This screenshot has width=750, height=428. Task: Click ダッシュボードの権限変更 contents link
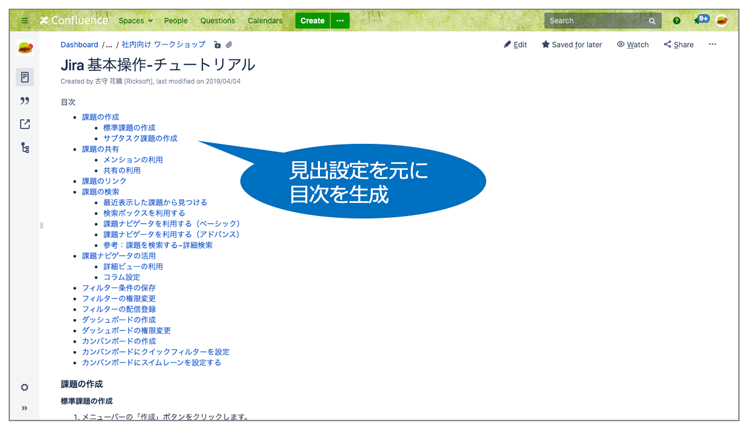tap(126, 330)
